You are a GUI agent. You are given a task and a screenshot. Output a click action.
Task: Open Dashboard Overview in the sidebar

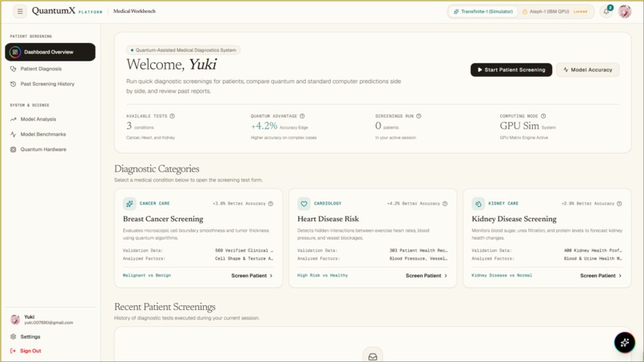50,52
